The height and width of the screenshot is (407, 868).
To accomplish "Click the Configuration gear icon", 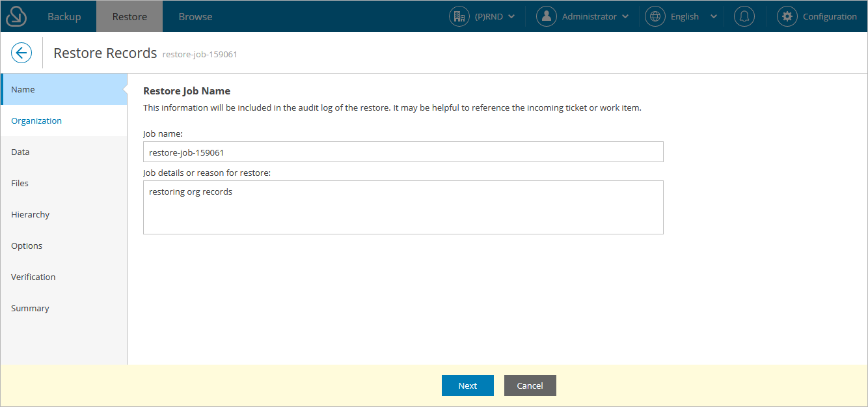I will [787, 16].
